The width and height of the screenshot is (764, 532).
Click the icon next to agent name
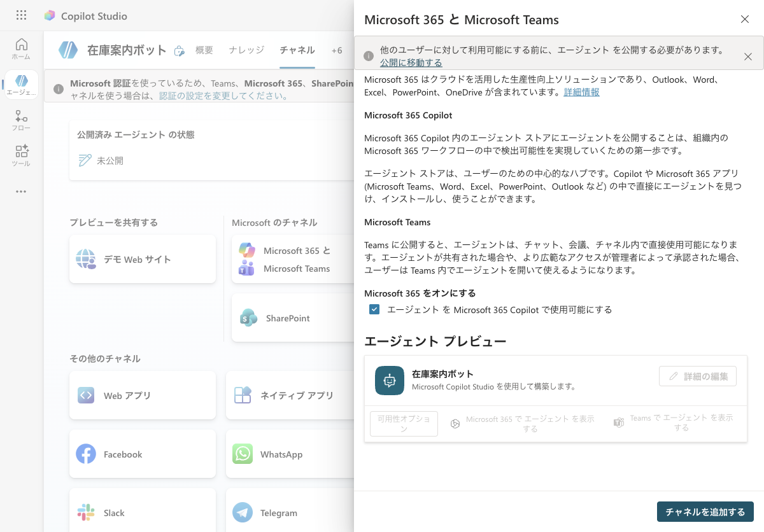click(x=180, y=51)
